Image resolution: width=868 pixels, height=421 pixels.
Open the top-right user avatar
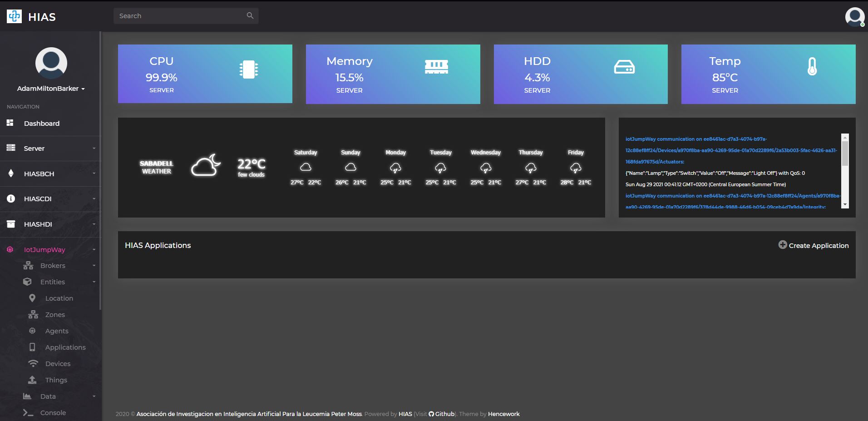click(x=855, y=17)
